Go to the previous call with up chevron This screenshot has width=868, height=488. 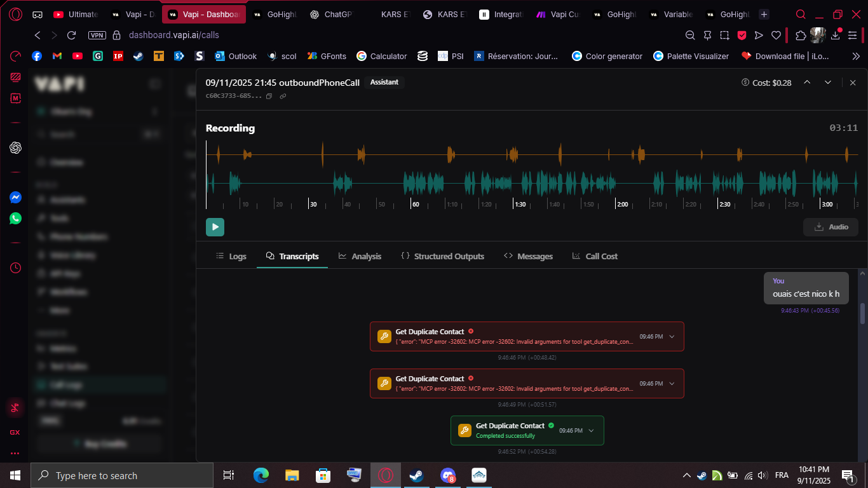click(x=807, y=82)
